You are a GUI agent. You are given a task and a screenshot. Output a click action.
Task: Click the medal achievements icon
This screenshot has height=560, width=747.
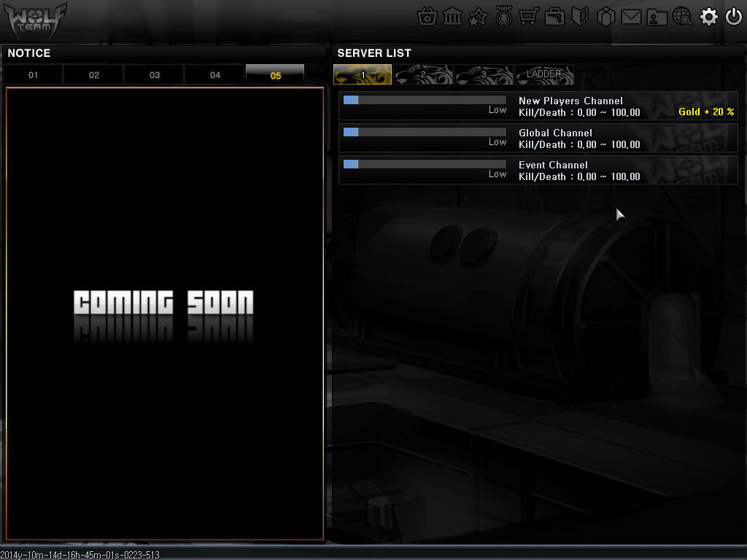click(x=503, y=17)
